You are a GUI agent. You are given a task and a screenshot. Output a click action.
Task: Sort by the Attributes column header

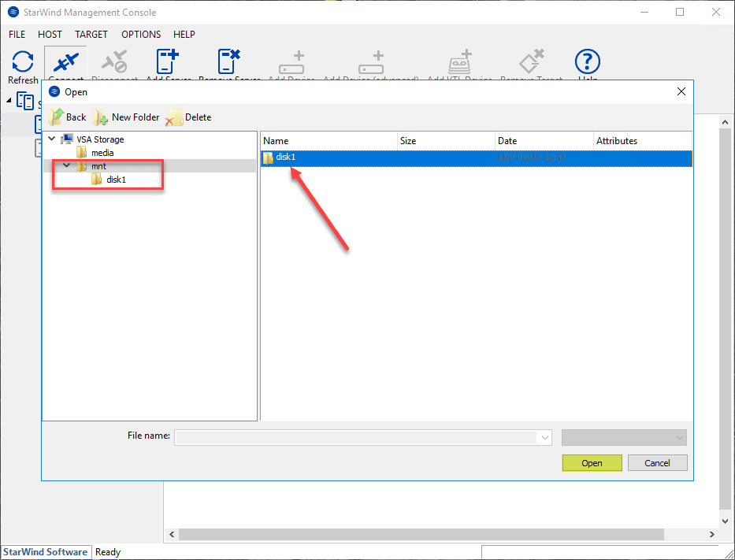pyautogui.click(x=643, y=140)
